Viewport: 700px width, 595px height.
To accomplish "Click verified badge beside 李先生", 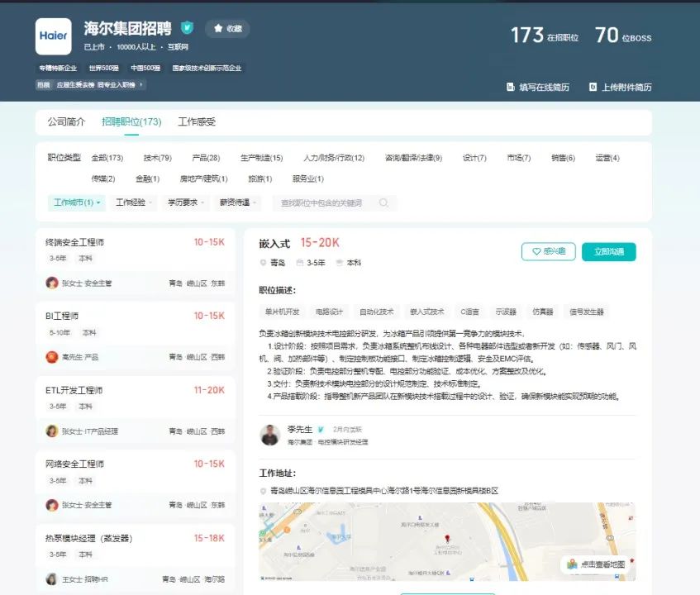I will [321, 430].
